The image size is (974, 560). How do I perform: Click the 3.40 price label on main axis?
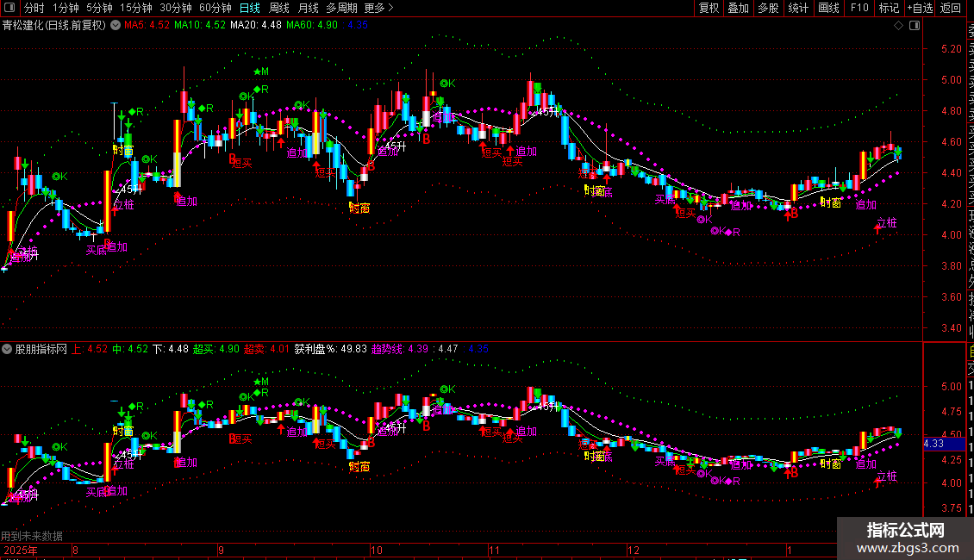point(951,327)
